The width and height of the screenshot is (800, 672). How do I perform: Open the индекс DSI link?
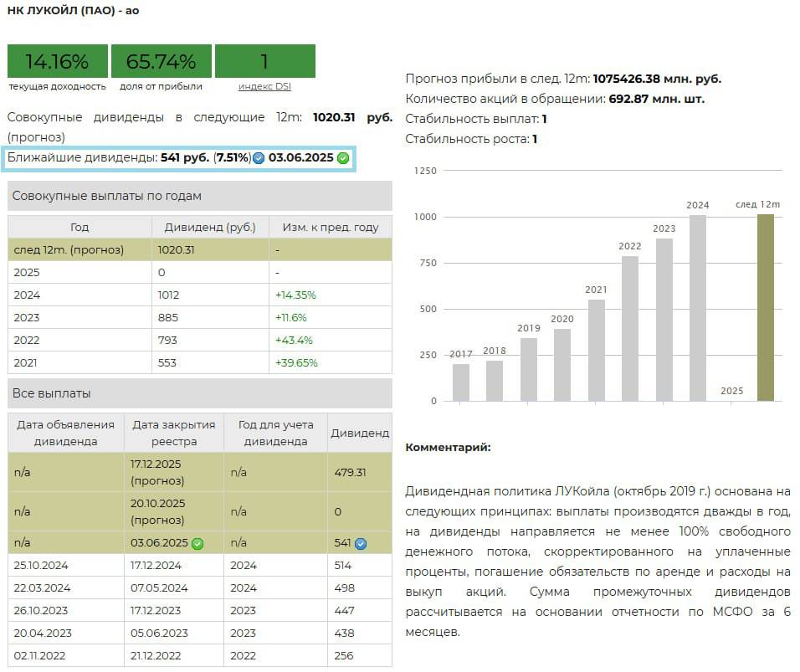(264, 86)
